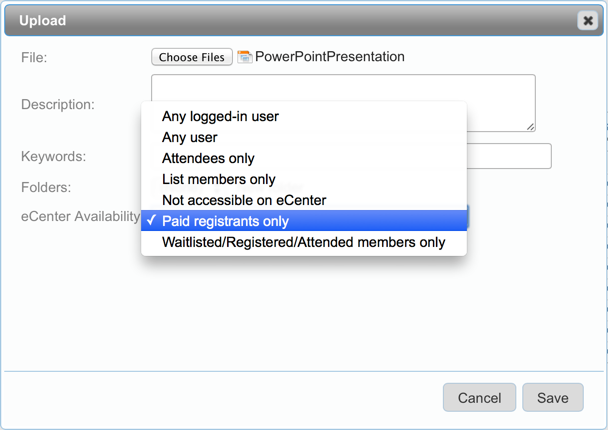Pick "Waitlisted/Registered/Attended members only"

click(303, 242)
